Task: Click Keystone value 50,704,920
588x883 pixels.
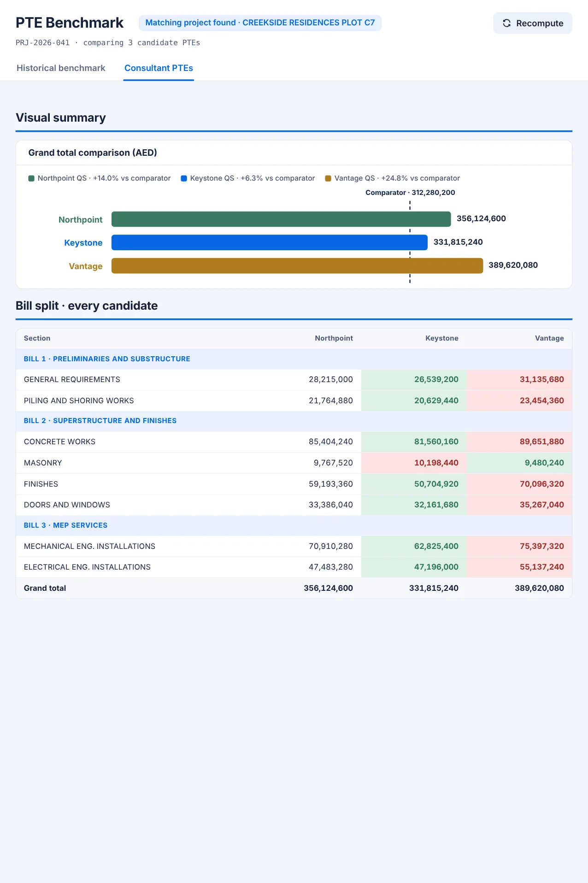Action: point(436,484)
